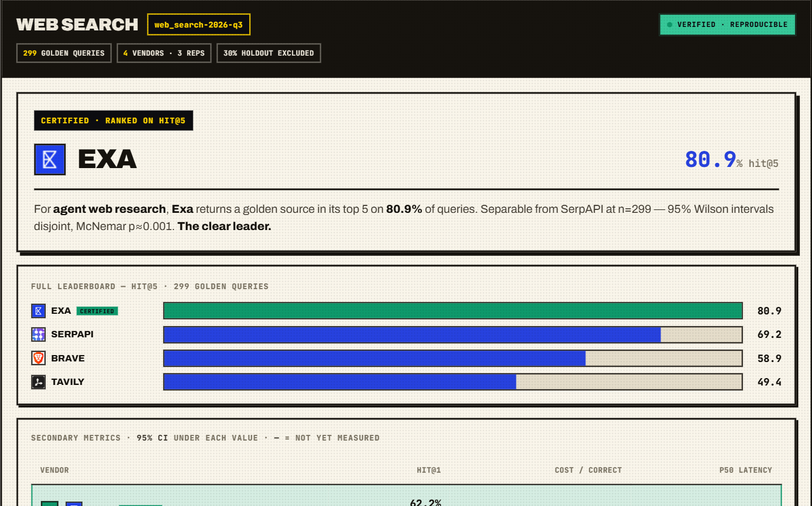Click the SerpAPI vendor icon
The width and height of the screenshot is (812, 506).
click(38, 334)
